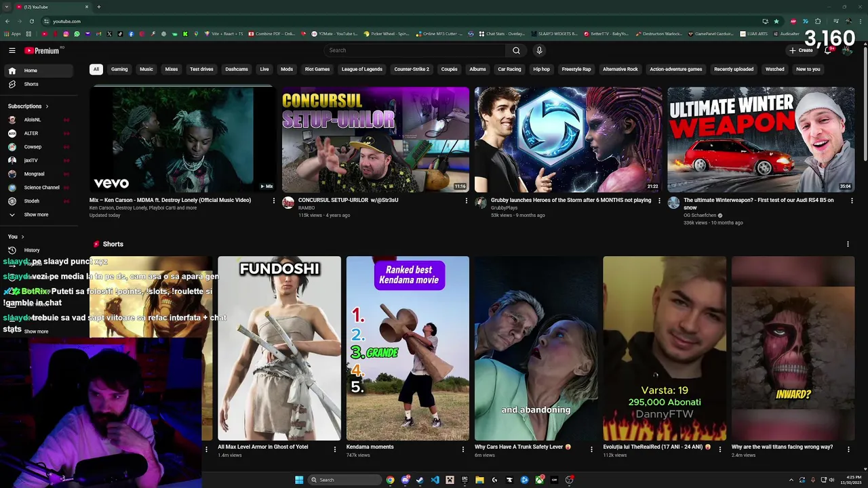This screenshot has width=868, height=488.
Task: Select the Riot Games chip
Action: point(317,69)
